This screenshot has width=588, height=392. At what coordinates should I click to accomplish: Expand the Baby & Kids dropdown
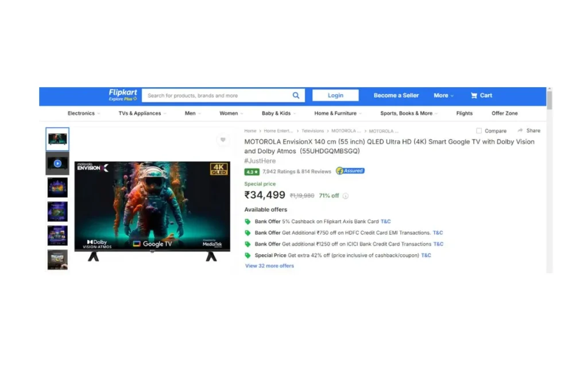[278, 113]
